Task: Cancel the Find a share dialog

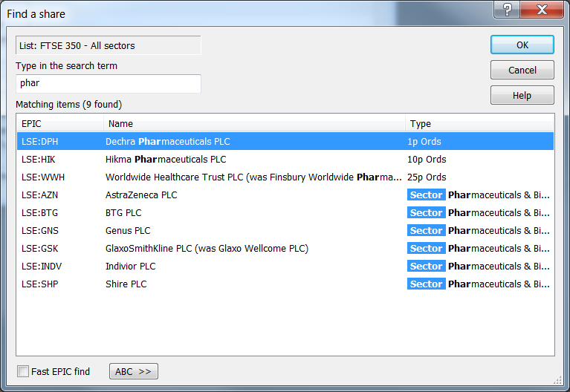Action: click(x=522, y=70)
